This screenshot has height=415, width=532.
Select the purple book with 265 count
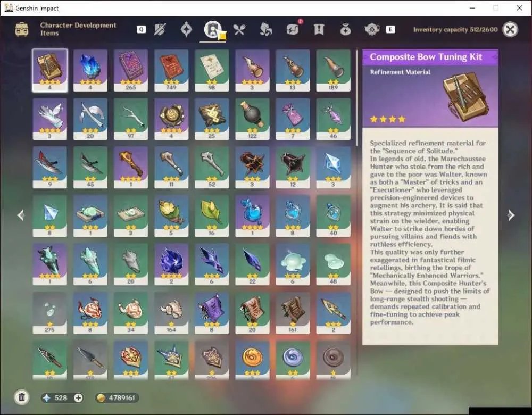(131, 70)
